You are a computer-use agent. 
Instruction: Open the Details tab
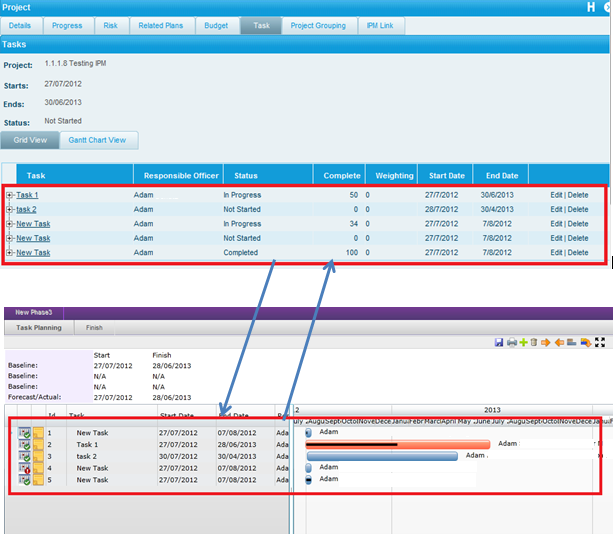(20, 26)
